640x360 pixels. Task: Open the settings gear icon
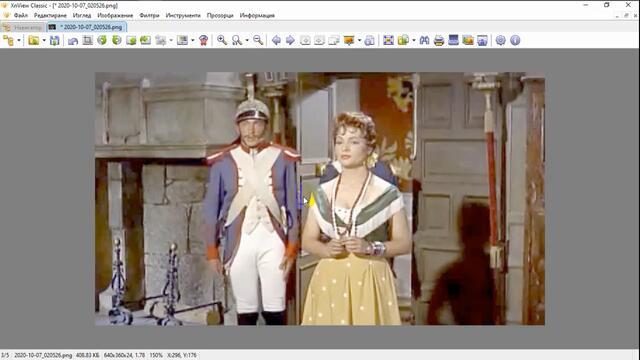tap(500, 40)
